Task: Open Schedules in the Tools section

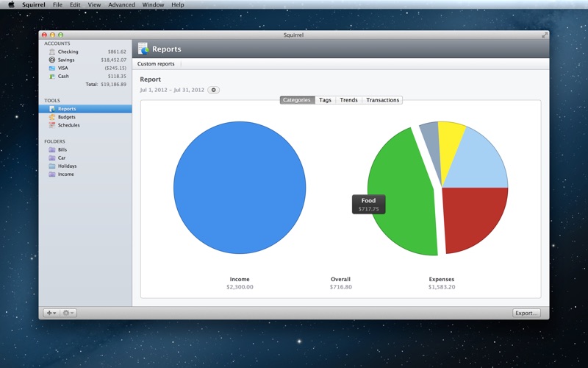Action: (x=68, y=125)
